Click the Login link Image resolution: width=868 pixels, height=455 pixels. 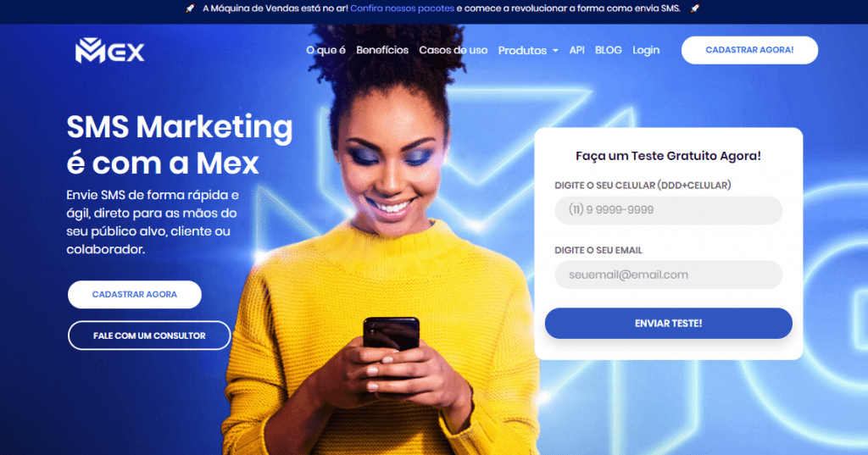coord(646,50)
